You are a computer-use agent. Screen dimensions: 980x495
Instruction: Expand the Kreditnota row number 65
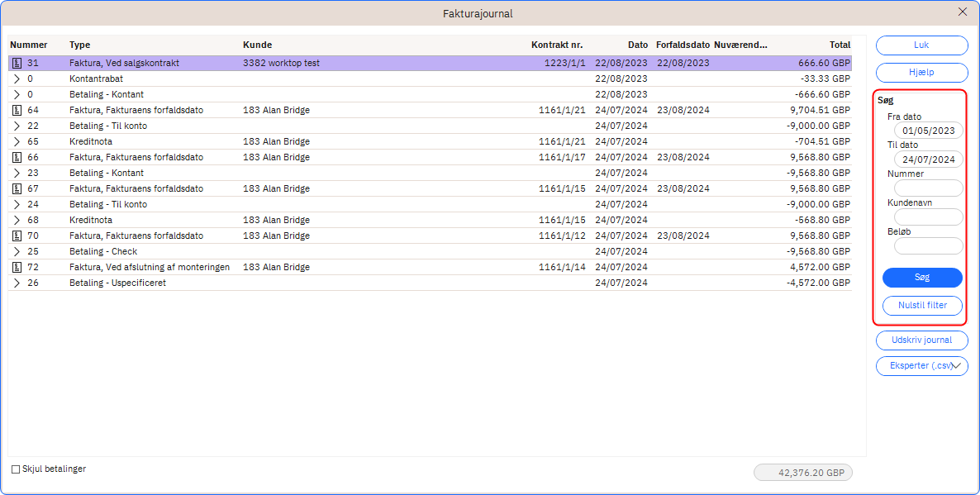pyautogui.click(x=17, y=141)
